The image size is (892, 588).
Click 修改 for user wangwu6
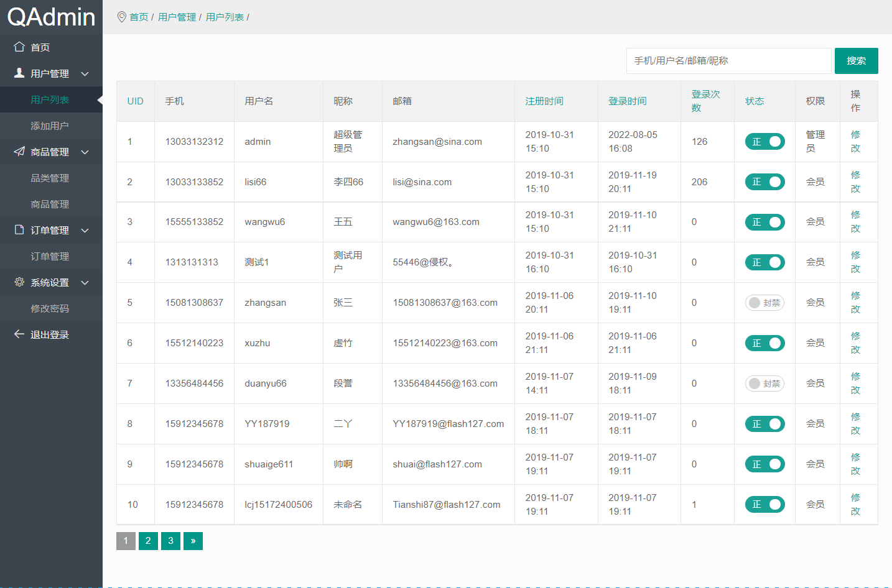[856, 222]
